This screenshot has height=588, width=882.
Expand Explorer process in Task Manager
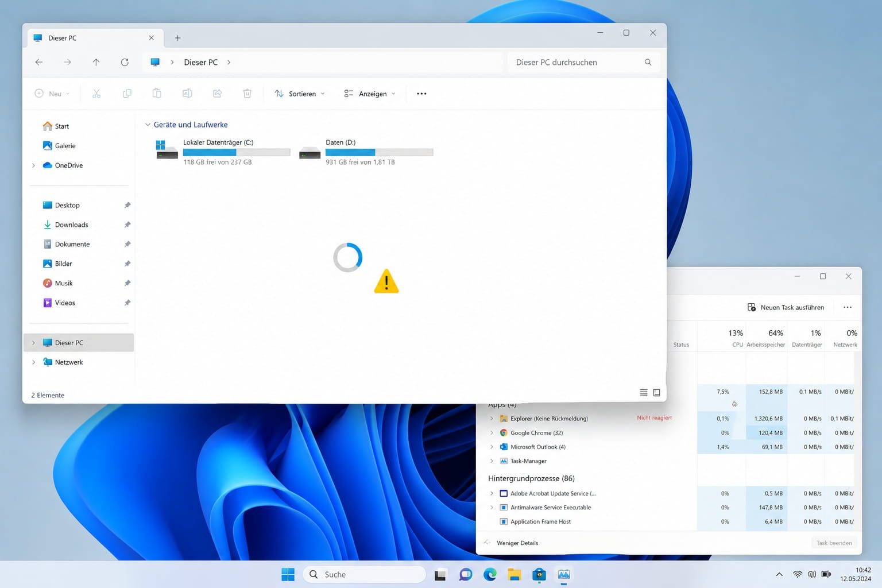click(x=492, y=419)
